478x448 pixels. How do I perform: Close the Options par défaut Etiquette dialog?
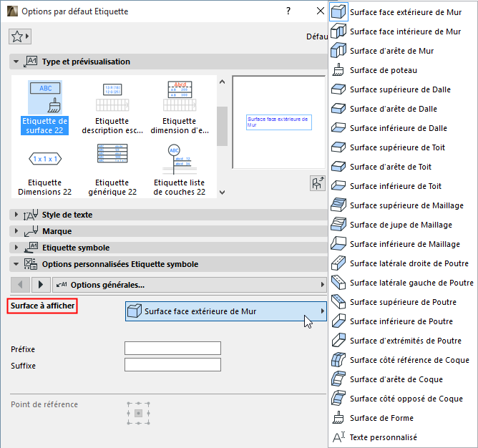[x=321, y=11]
